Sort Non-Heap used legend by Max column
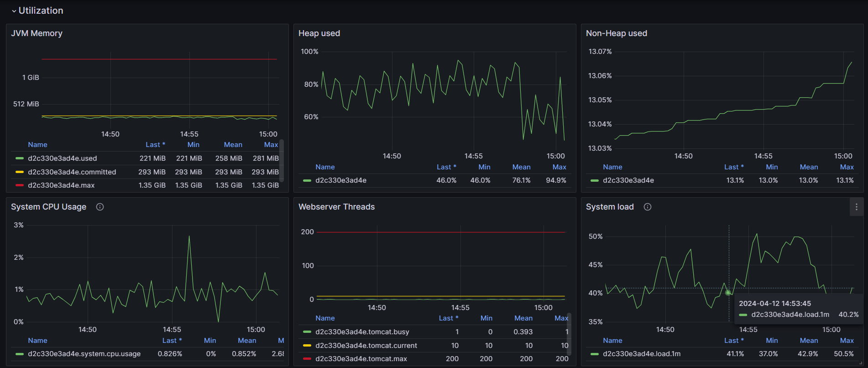 pos(847,167)
